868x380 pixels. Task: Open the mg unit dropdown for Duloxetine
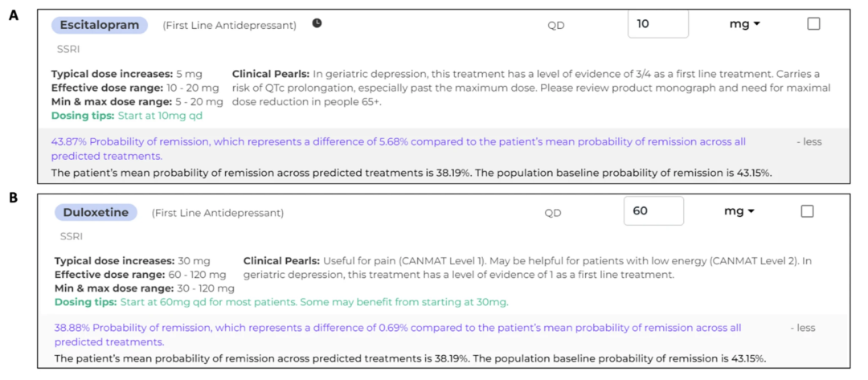[x=739, y=211]
